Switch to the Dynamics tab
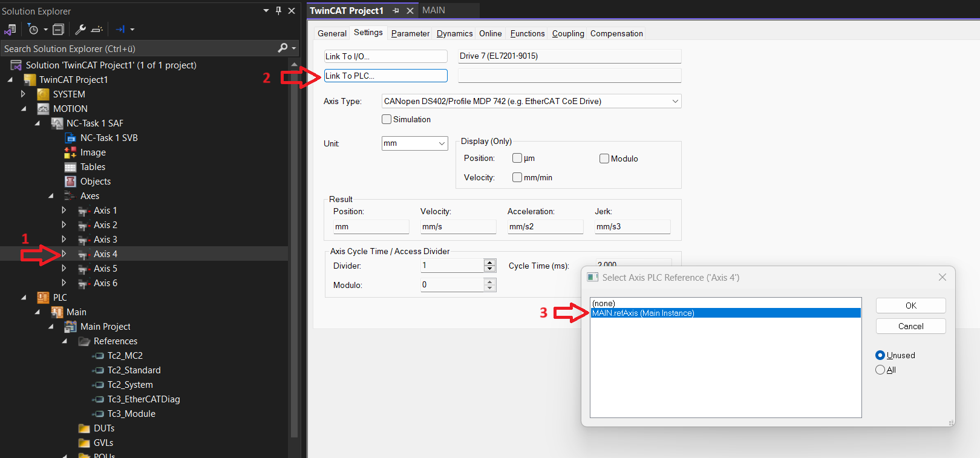980x458 pixels. pyautogui.click(x=454, y=33)
